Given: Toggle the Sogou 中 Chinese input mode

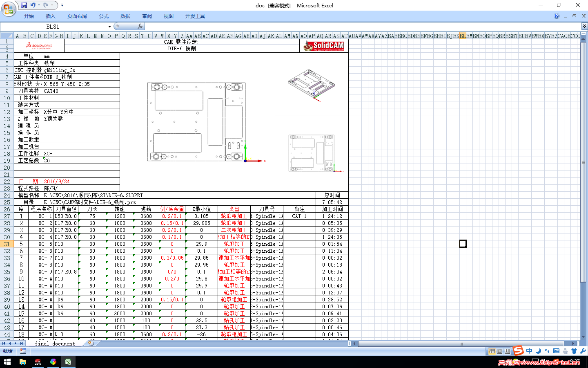Looking at the screenshot, I should click(529, 351).
